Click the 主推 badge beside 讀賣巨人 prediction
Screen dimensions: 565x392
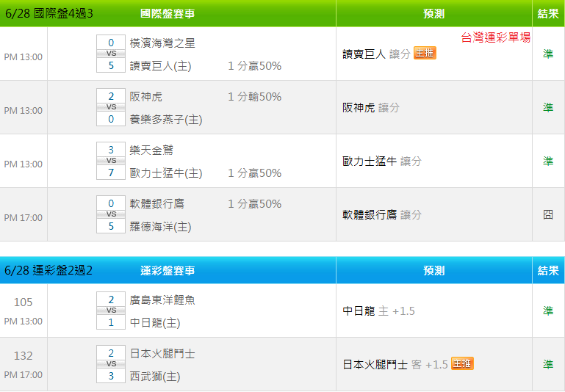[x=425, y=54]
